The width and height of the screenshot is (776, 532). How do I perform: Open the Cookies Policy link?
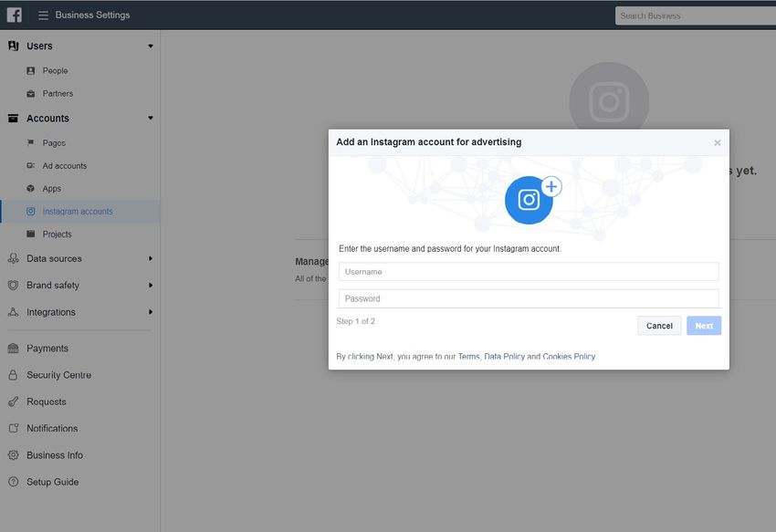569,356
